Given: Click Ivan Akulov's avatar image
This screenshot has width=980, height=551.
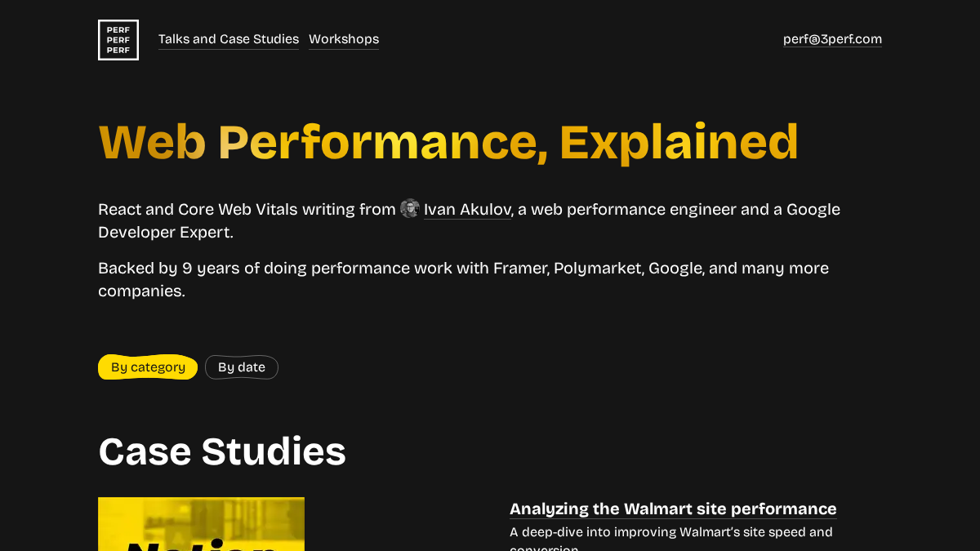Looking at the screenshot, I should click(410, 209).
